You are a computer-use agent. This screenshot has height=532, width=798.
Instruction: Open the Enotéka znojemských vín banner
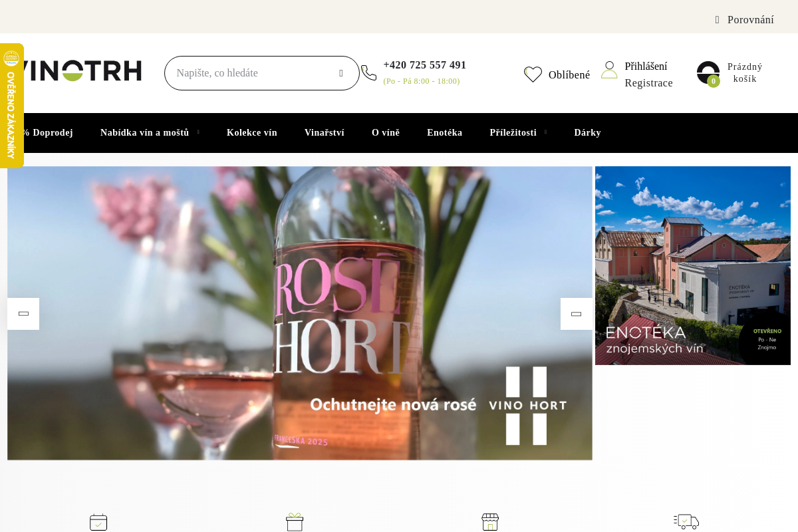(692, 265)
